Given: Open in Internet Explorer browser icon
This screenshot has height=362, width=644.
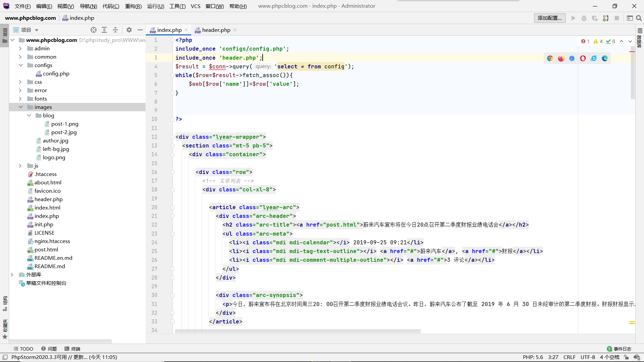Looking at the screenshot, I should [x=594, y=58].
